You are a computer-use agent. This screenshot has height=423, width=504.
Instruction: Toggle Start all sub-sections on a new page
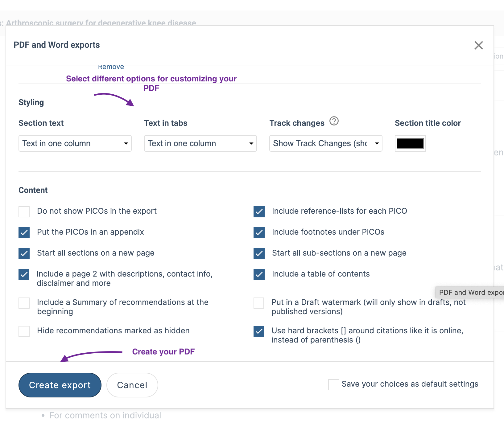[x=259, y=254]
